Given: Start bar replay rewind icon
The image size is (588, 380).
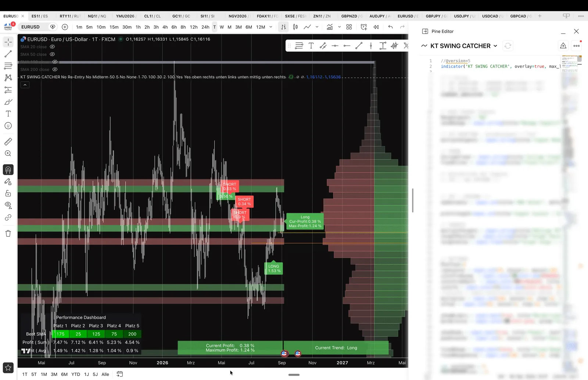Looking at the screenshot, I should click(x=376, y=27).
